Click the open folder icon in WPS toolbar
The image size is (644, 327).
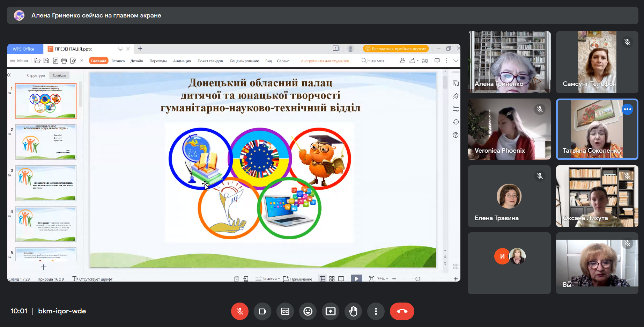click(x=37, y=61)
